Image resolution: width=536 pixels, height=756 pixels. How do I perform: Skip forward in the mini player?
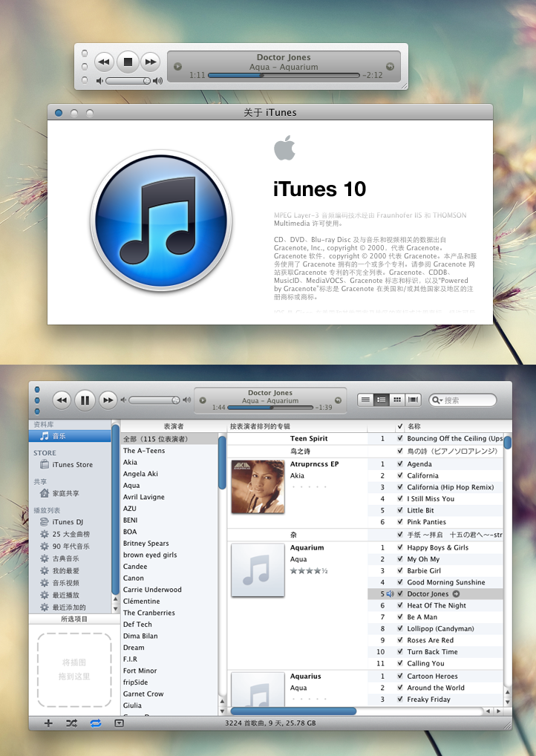[151, 62]
